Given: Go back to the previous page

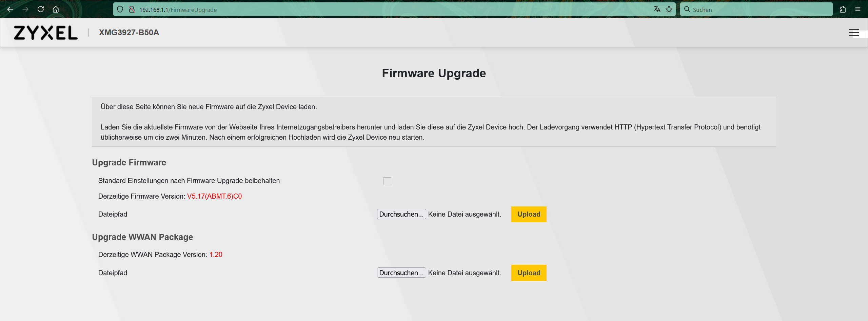Looking at the screenshot, I should coord(10,9).
